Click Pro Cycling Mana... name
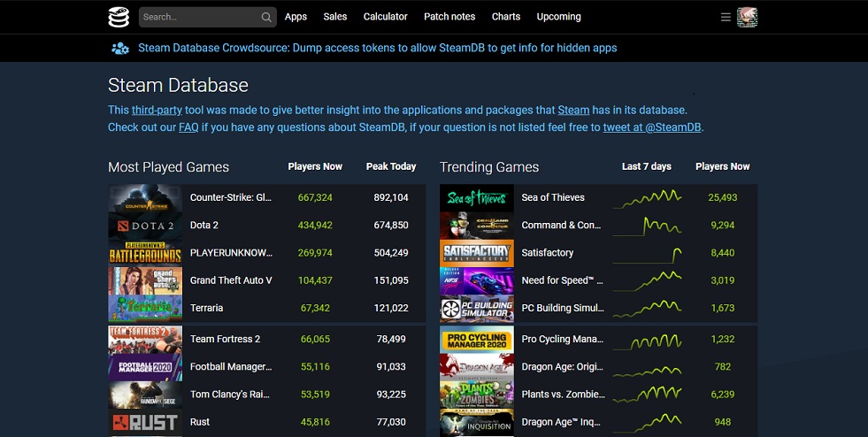This screenshot has height=437, width=868. point(563,339)
